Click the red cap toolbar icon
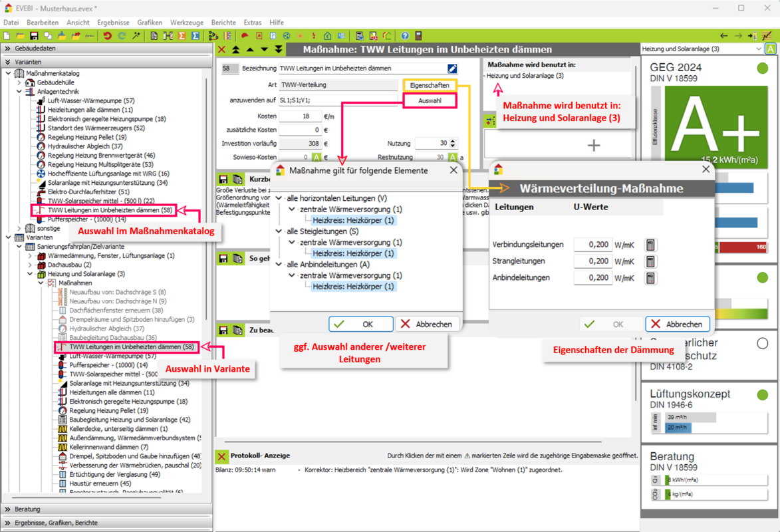This screenshot has width=780, height=532. pos(245,36)
